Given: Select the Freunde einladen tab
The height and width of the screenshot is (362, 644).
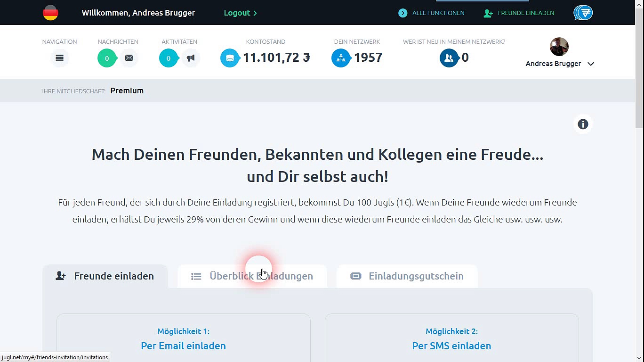Looking at the screenshot, I should pos(105,276).
